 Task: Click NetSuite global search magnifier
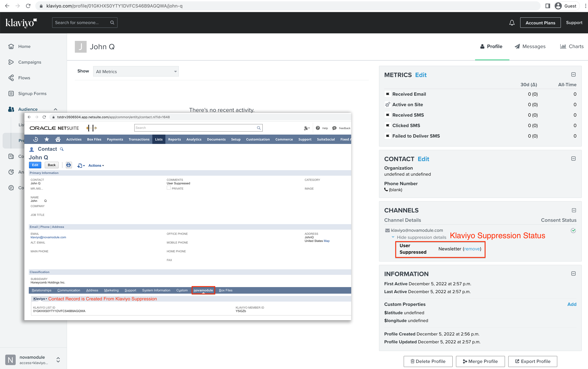259,128
